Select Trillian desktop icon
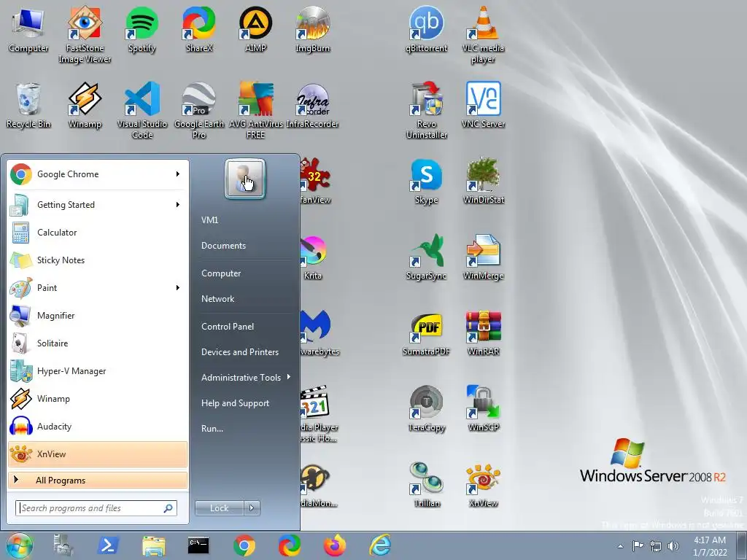This screenshot has height=560, width=747. click(426, 485)
